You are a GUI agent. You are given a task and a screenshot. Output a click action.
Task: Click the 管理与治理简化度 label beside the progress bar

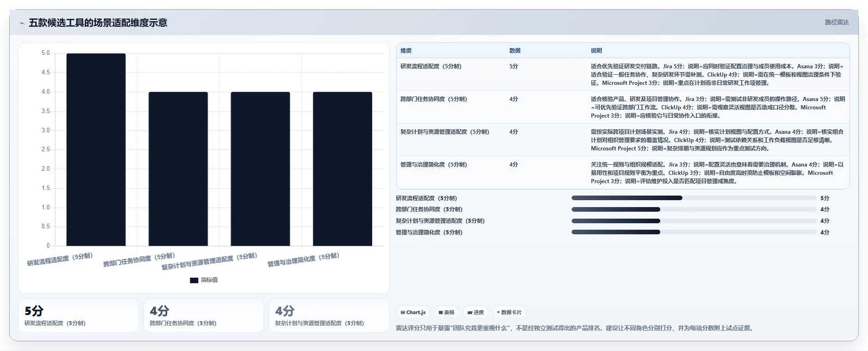point(429,232)
